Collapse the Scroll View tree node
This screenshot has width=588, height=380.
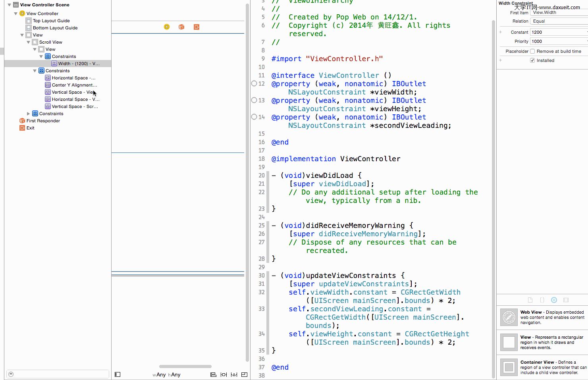[x=28, y=42]
